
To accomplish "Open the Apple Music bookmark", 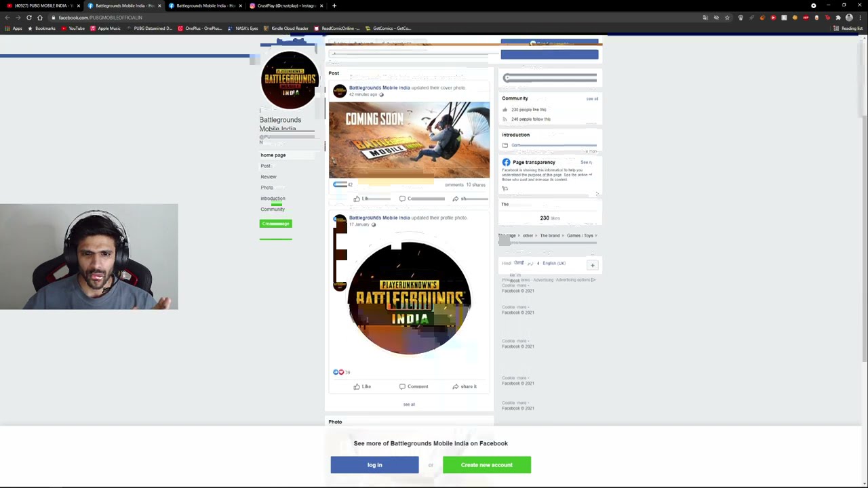I will coord(105,28).
